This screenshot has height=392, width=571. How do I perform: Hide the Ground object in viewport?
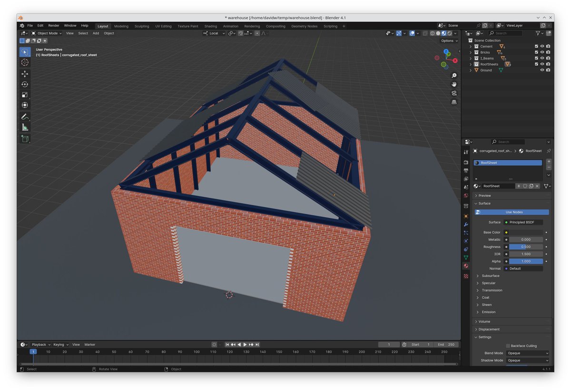(542, 70)
